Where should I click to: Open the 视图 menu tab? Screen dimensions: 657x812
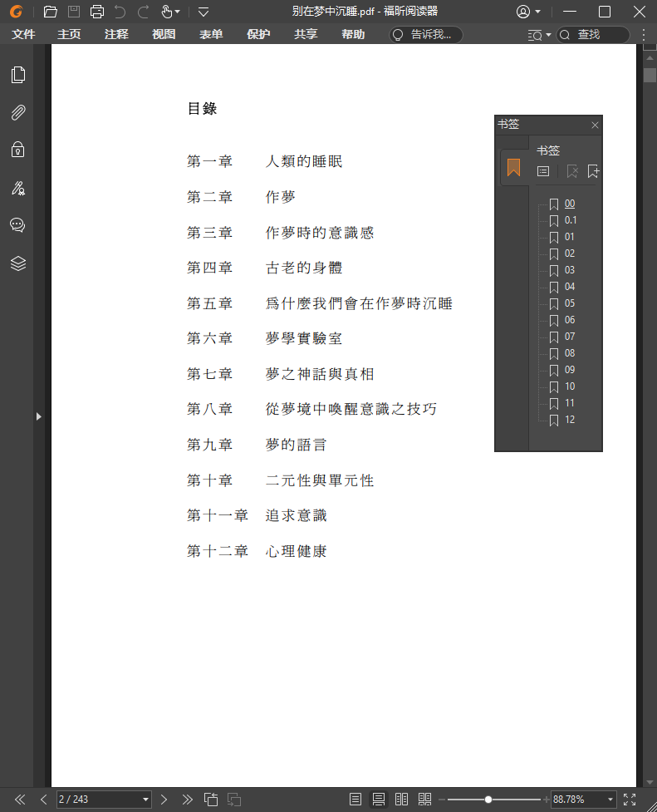164,35
